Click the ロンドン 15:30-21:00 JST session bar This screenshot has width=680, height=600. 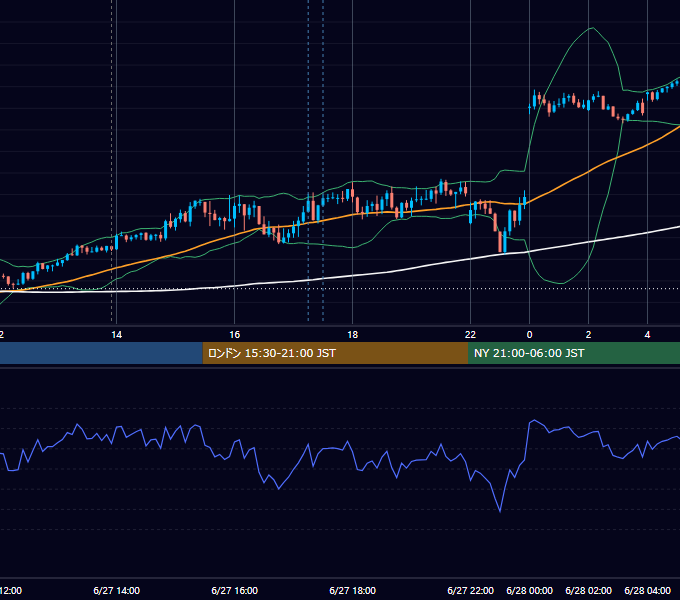click(335, 353)
